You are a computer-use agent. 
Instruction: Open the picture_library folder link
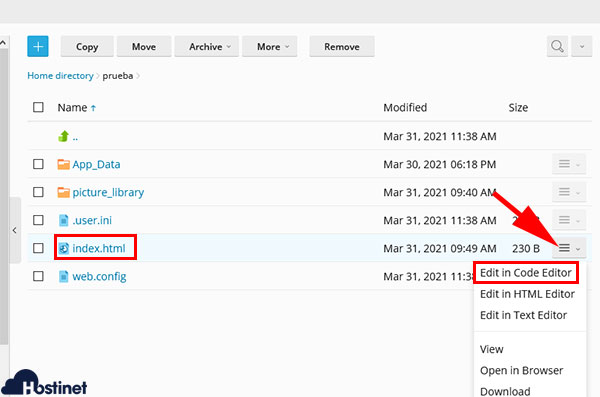108,193
